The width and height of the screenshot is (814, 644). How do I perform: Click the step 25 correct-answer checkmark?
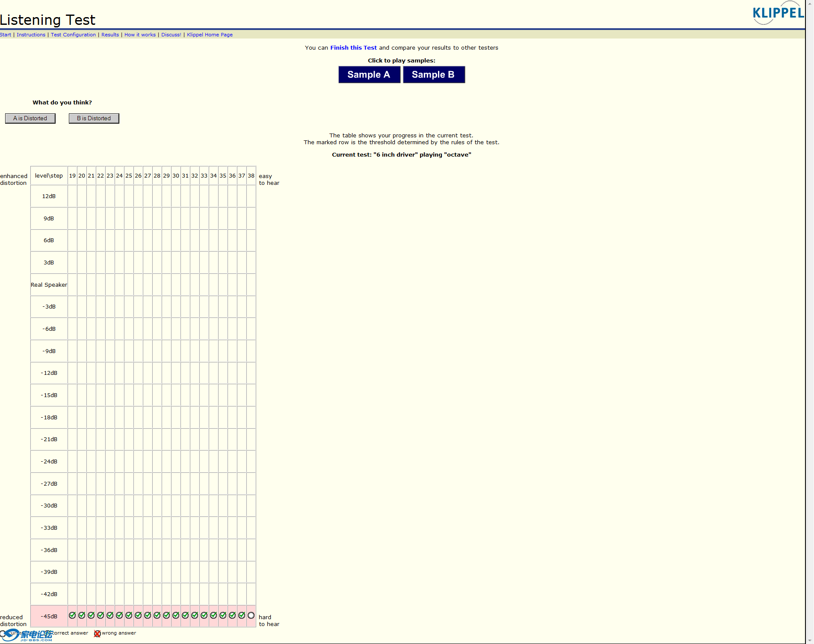pos(129,615)
